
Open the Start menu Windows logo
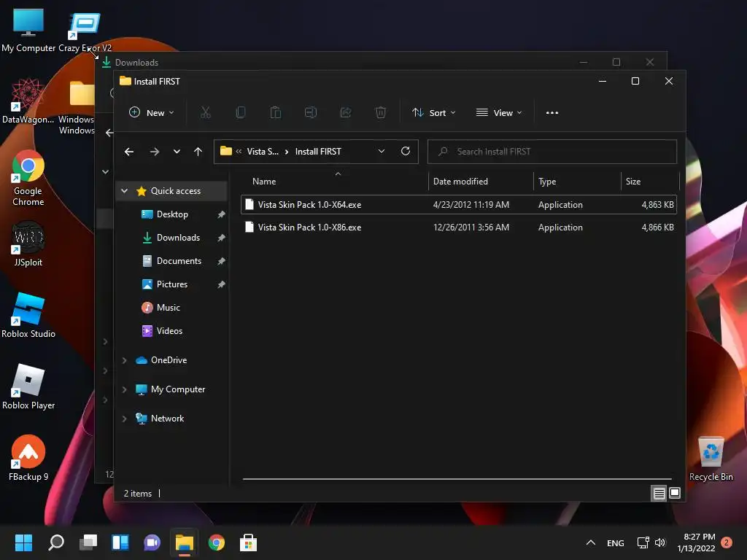click(x=23, y=542)
